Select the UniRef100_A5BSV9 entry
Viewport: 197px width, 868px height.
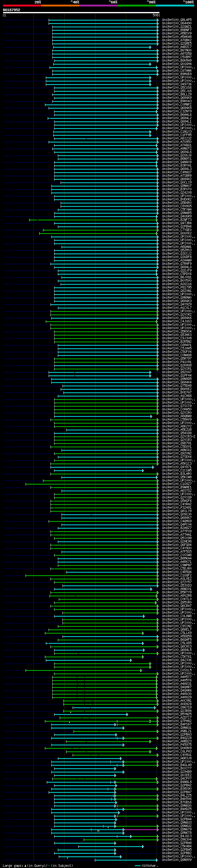pos(177,34)
